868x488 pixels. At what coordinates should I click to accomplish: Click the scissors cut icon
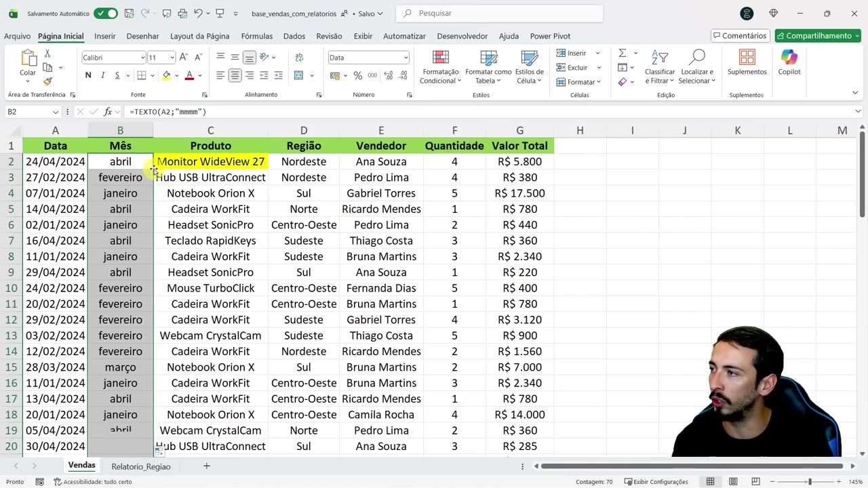tap(47, 54)
